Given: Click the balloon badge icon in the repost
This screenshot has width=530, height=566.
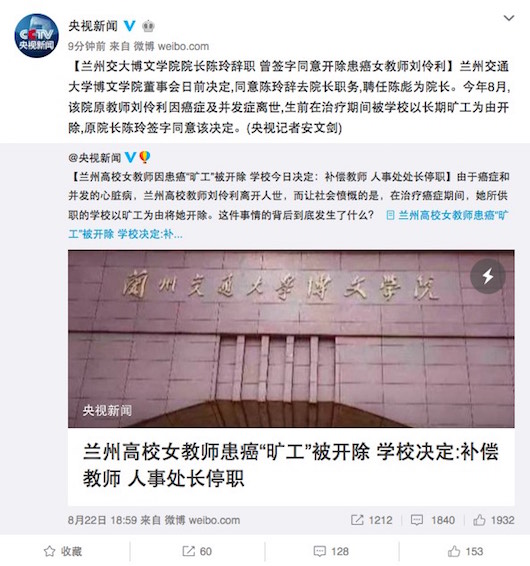Looking at the screenshot, I should (x=144, y=157).
